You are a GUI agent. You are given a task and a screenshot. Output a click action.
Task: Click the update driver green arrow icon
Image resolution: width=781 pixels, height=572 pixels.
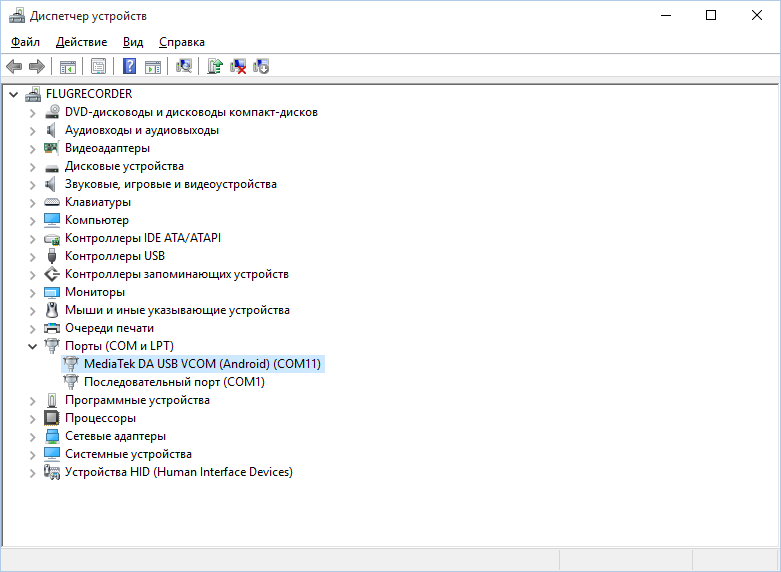(214, 67)
